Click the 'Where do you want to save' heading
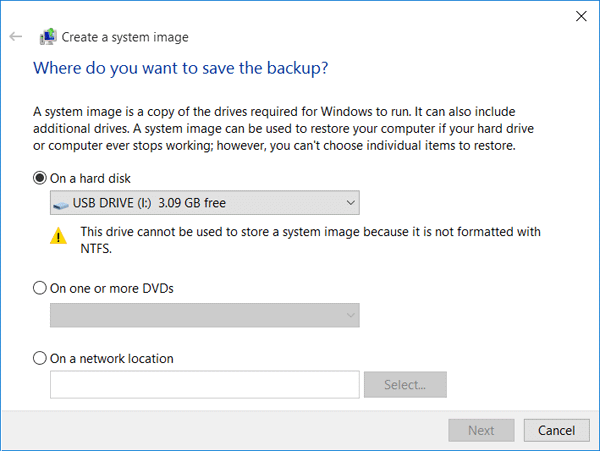The height and width of the screenshot is (451, 600). coord(181,68)
